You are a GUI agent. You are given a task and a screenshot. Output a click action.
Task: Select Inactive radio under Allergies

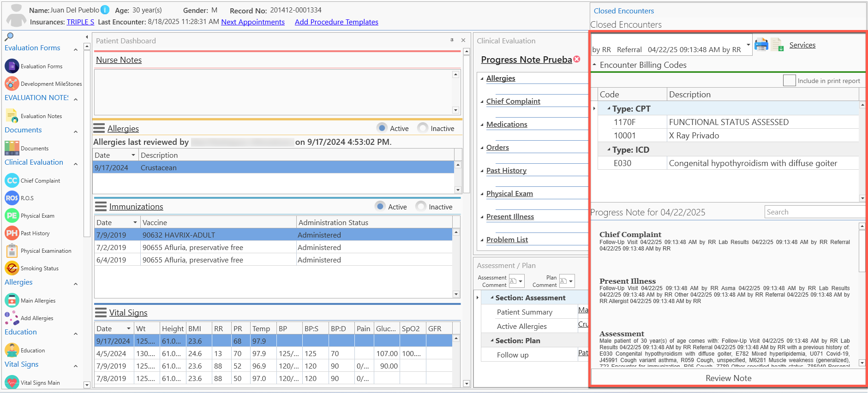(x=423, y=128)
